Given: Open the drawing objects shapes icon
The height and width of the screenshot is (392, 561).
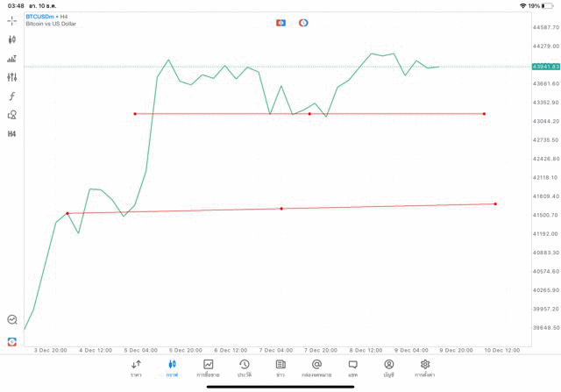Looking at the screenshot, I should point(12,115).
